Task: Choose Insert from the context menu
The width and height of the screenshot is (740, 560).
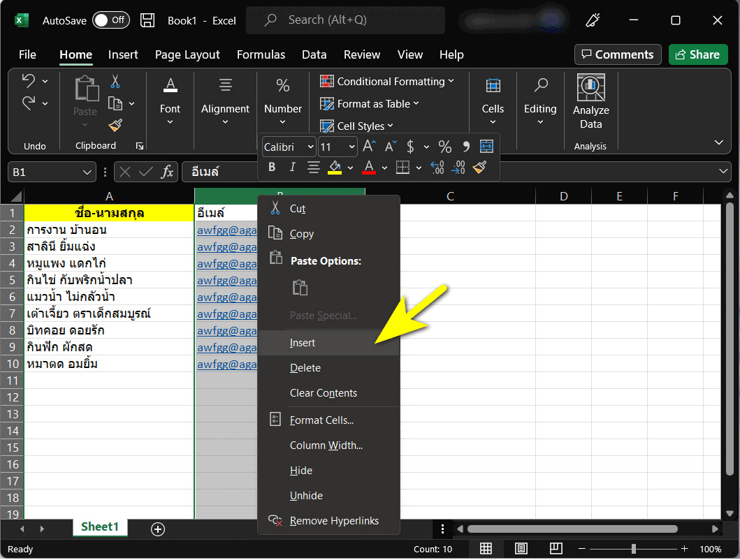Action: pyautogui.click(x=303, y=343)
